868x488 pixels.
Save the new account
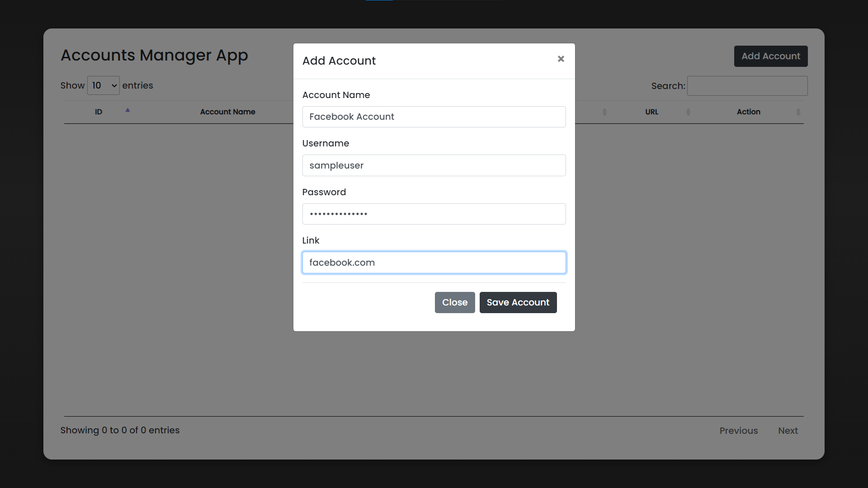[518, 302]
